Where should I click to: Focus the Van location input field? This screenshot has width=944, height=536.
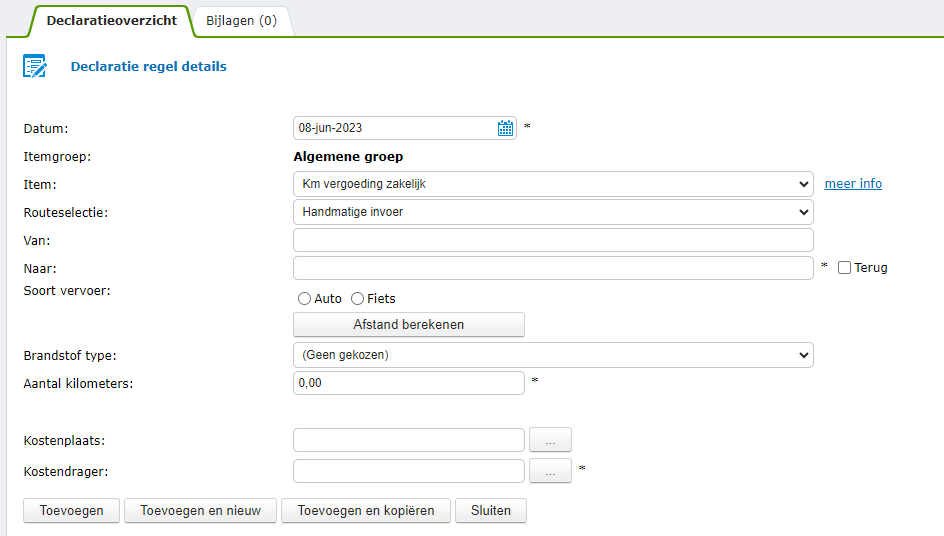click(x=552, y=240)
